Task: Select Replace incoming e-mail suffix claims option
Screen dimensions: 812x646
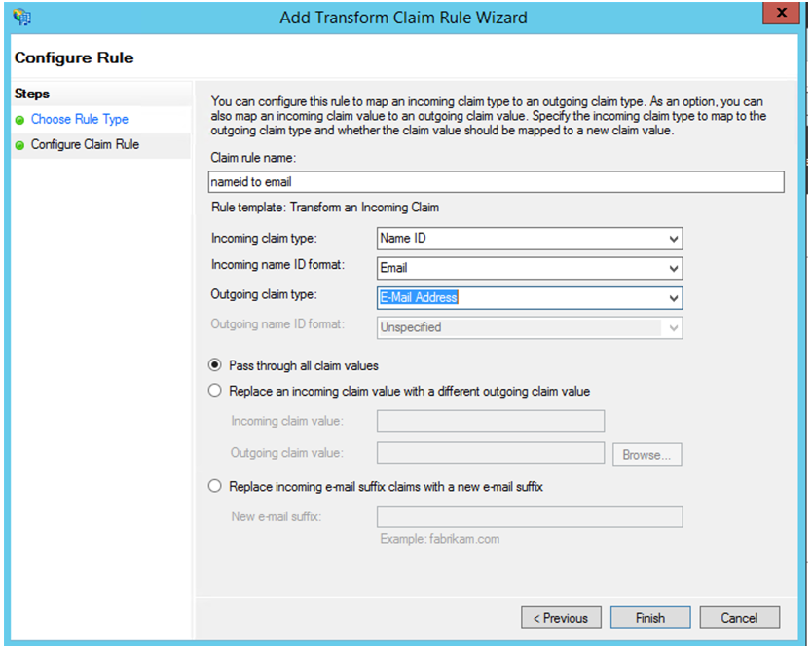Action: tap(215, 486)
